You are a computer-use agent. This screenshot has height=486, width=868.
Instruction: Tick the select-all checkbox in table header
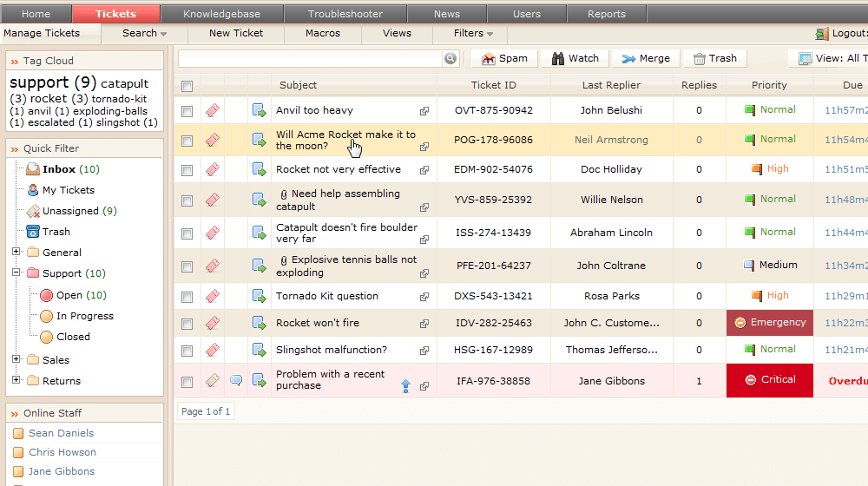click(187, 86)
